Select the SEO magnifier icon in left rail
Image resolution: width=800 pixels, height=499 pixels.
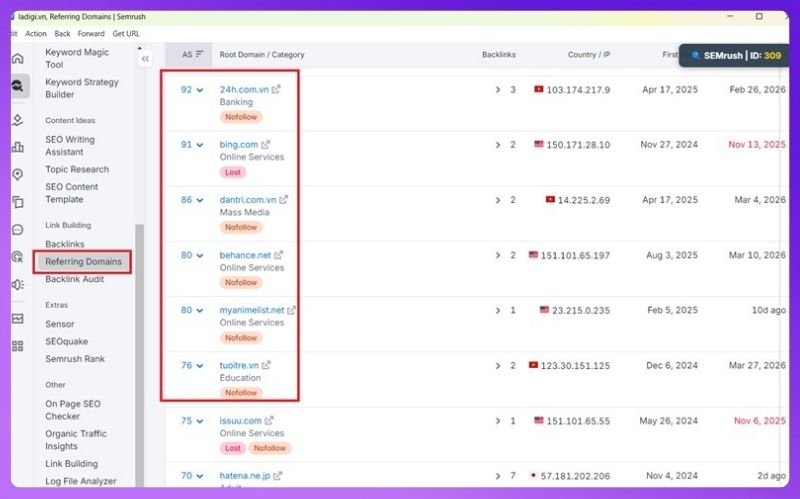(x=18, y=86)
